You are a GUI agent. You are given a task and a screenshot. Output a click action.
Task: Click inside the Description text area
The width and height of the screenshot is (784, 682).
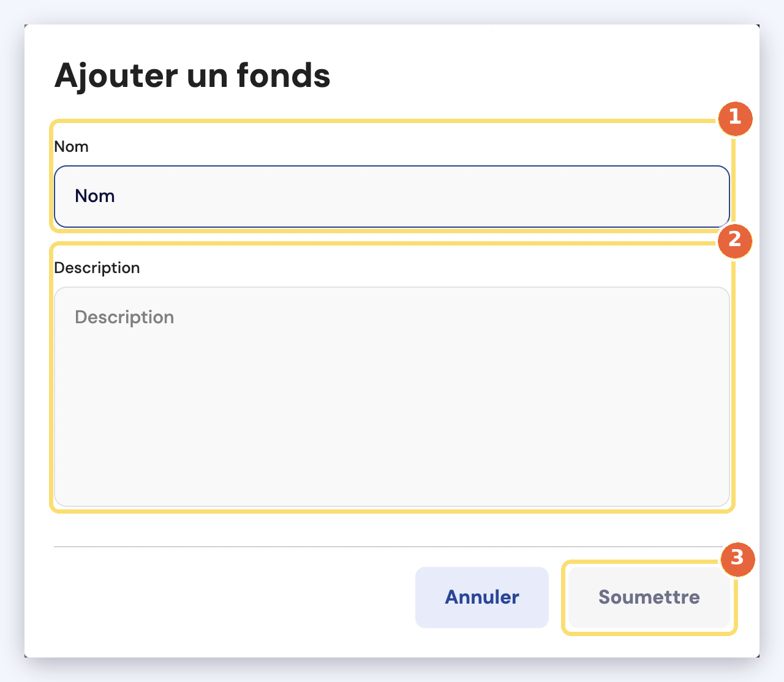tap(392, 397)
